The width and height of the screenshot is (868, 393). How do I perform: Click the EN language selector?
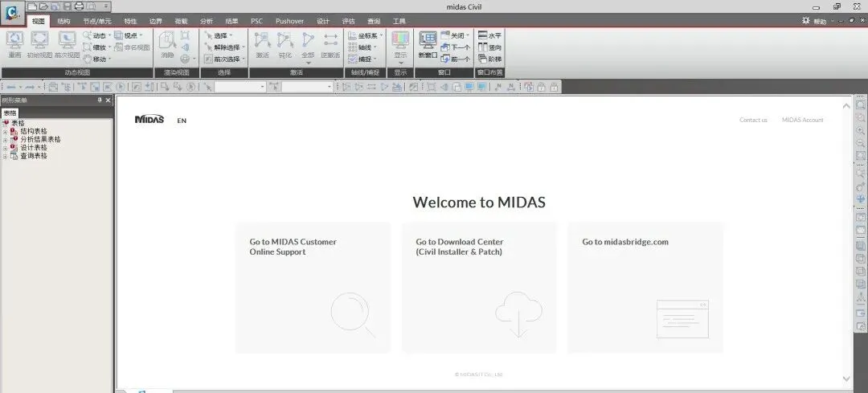pyautogui.click(x=182, y=121)
